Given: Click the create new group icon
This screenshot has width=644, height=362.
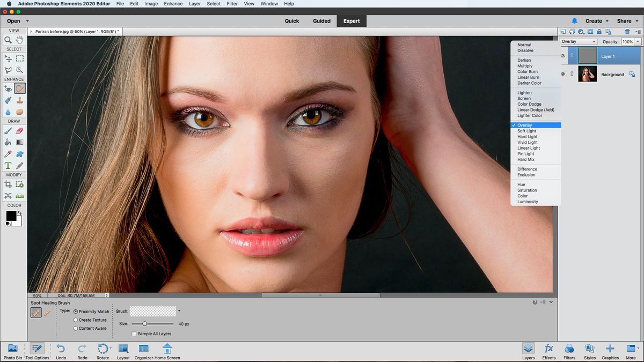Looking at the screenshot, I should (572, 32).
